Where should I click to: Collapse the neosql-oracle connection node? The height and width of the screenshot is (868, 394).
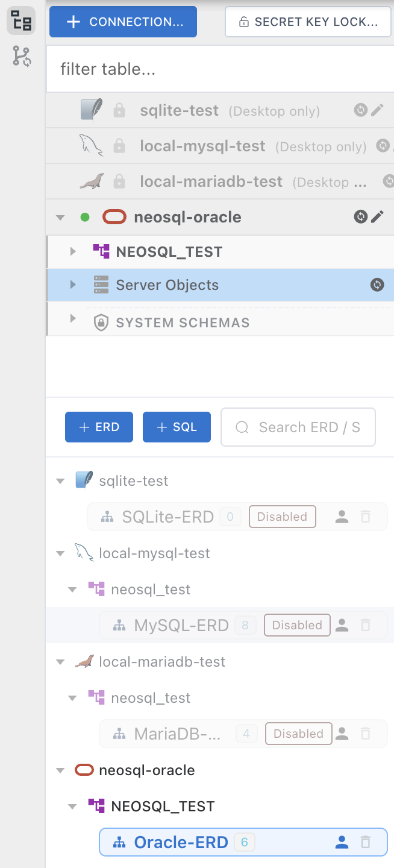tap(60, 217)
